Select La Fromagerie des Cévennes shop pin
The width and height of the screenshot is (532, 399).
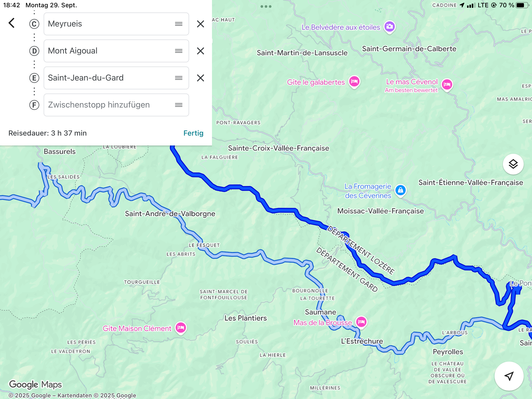[x=400, y=190]
